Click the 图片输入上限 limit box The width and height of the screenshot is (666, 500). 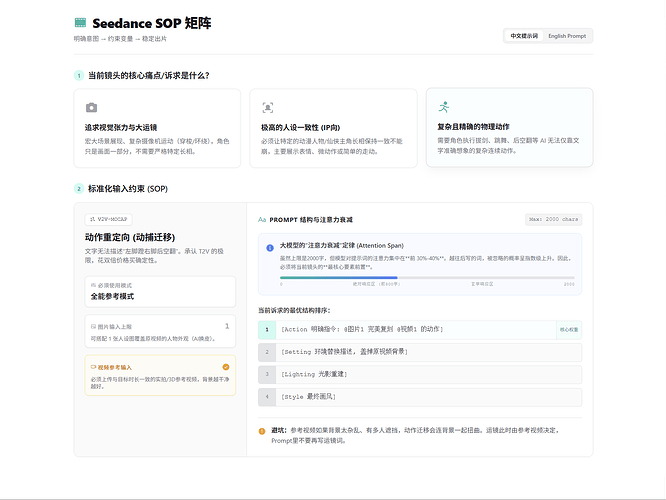[160, 332]
